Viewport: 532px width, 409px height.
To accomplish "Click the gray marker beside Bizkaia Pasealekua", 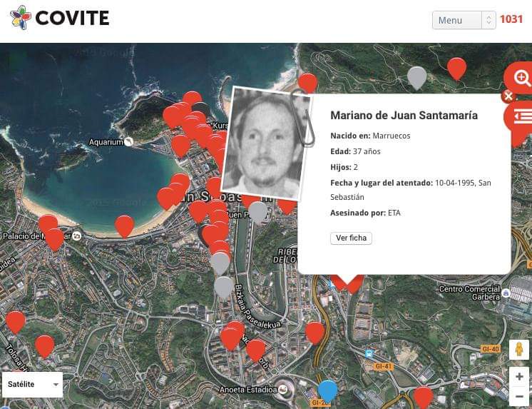I will click(224, 287).
